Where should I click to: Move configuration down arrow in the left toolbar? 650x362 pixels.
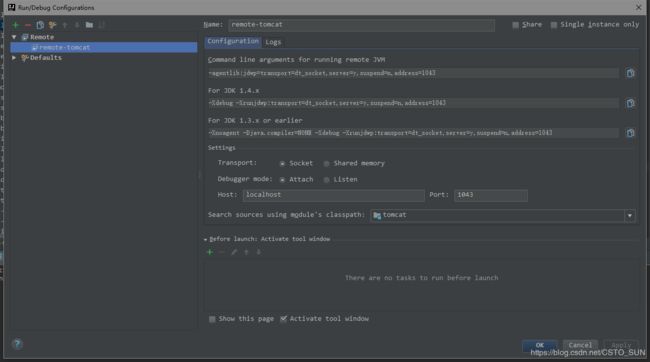click(77, 25)
